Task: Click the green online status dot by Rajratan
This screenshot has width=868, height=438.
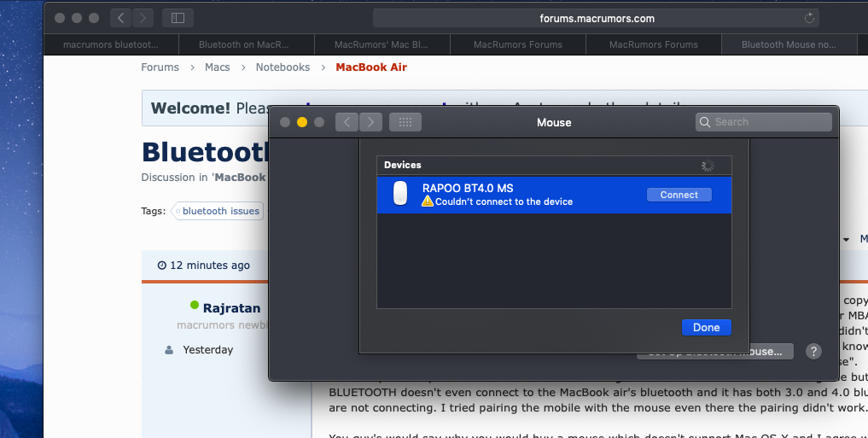Action: pos(195,305)
